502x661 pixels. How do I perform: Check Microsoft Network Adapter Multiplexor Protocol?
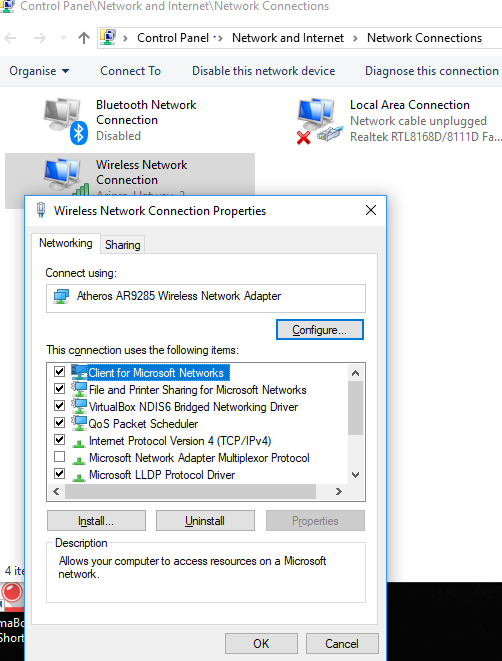[59, 457]
